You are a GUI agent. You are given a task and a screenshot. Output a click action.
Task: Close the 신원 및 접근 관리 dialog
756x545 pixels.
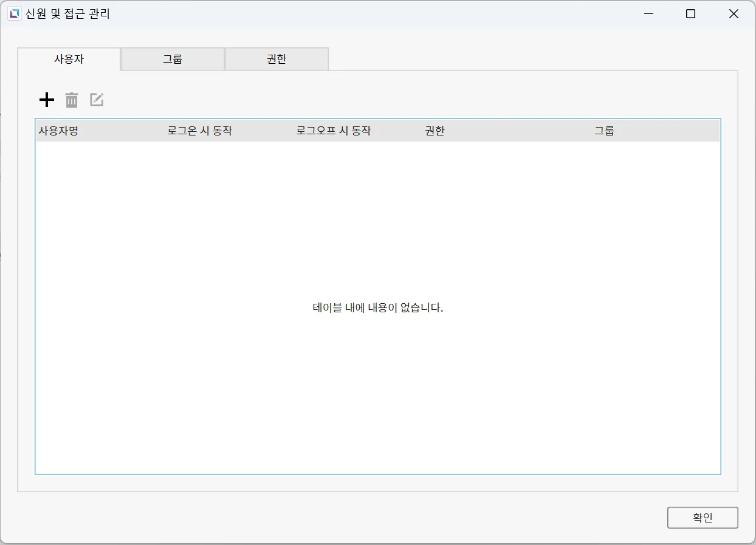point(734,14)
